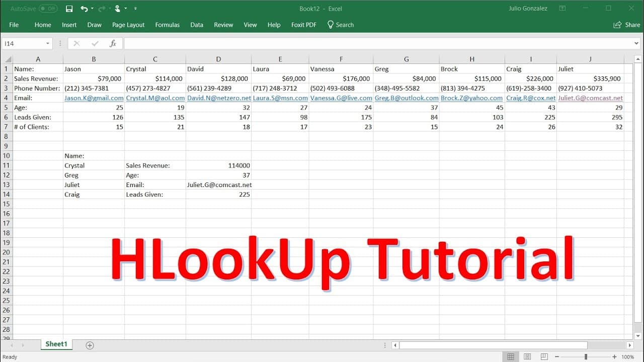Click the next sheet navigation arrow

pyautogui.click(x=23, y=345)
